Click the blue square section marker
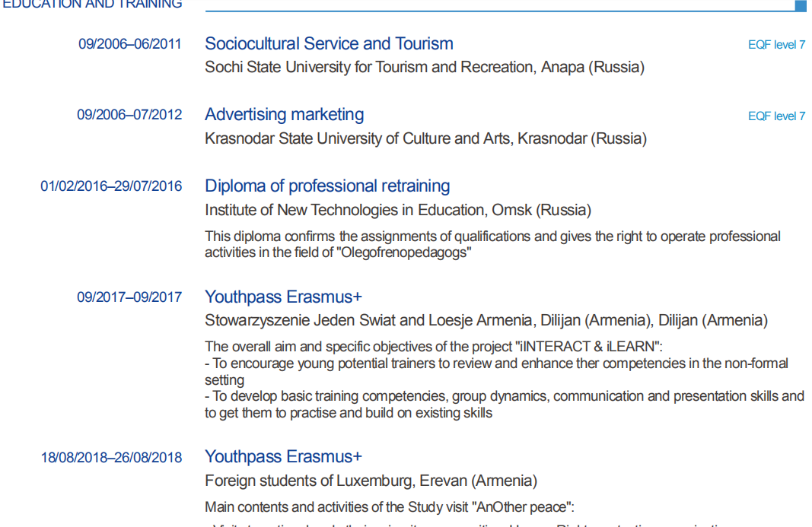812x527 pixels. tap(801, 6)
